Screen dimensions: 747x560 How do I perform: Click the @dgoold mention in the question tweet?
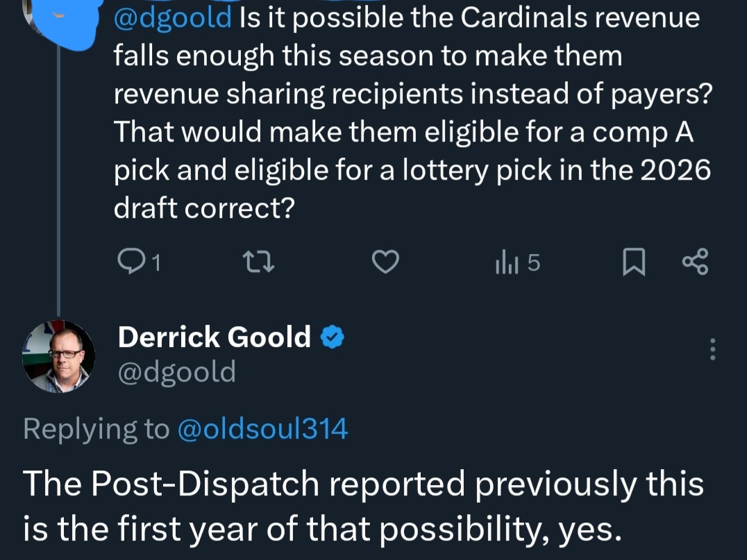[x=172, y=18]
